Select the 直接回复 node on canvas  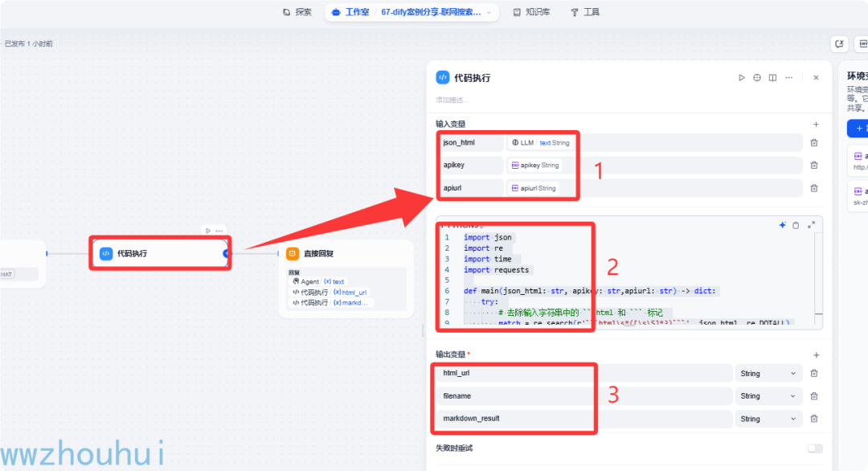coord(346,280)
